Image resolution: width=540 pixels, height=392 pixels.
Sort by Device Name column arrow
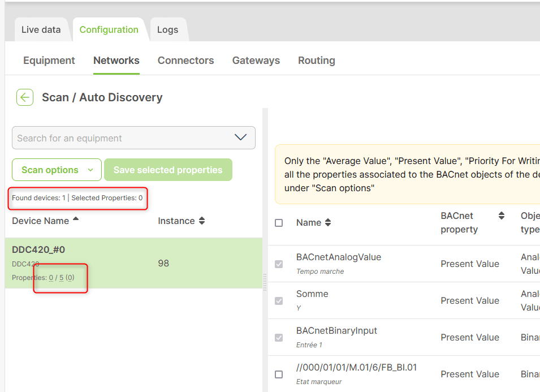[76, 220]
